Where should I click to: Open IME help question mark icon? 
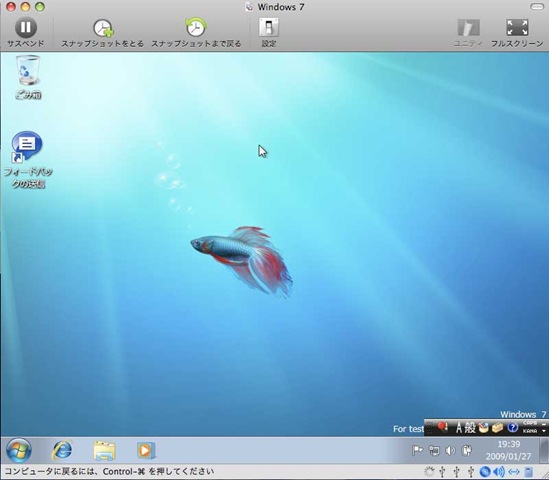tap(513, 427)
